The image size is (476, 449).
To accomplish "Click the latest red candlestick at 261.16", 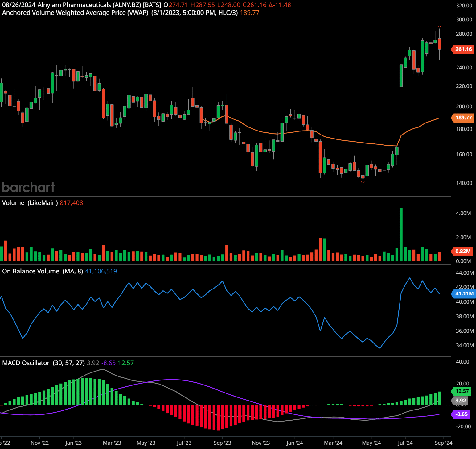I will point(439,44).
